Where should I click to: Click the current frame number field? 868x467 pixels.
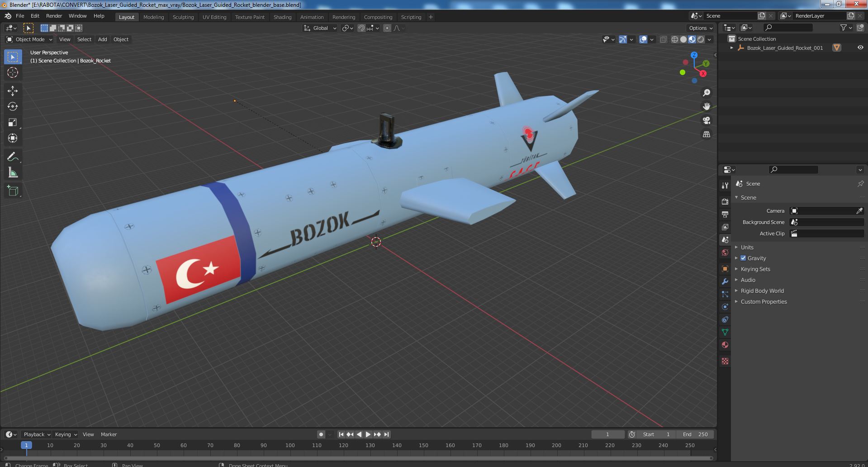click(x=607, y=434)
